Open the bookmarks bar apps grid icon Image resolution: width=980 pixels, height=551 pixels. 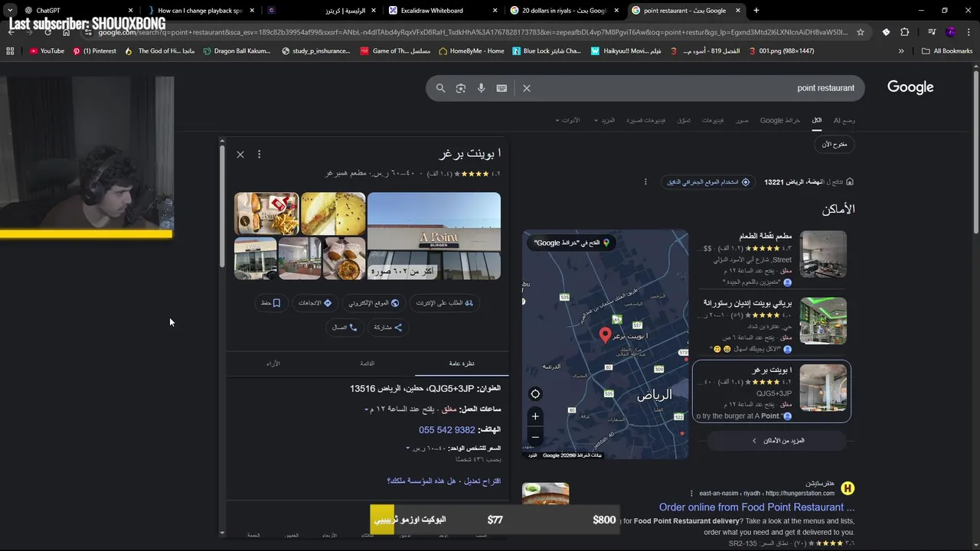[x=10, y=51]
